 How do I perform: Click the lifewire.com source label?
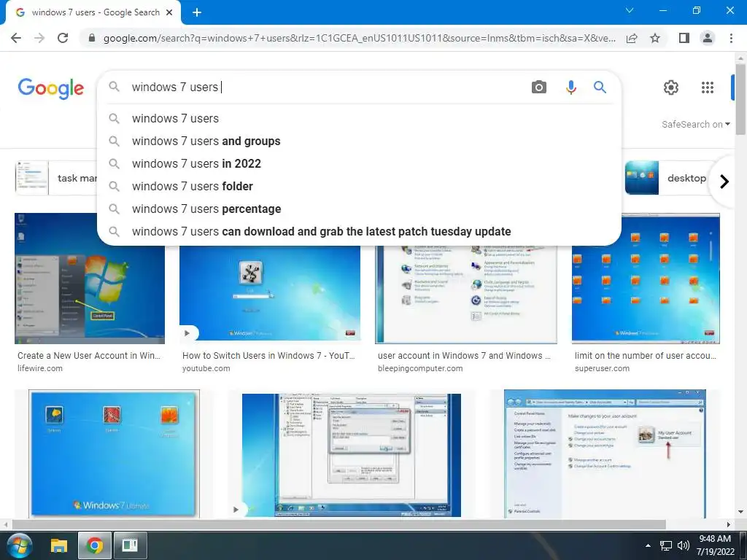point(40,368)
